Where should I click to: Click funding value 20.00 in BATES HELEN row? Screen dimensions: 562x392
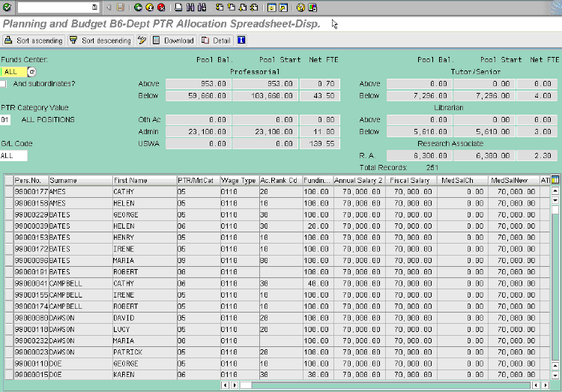click(318, 226)
